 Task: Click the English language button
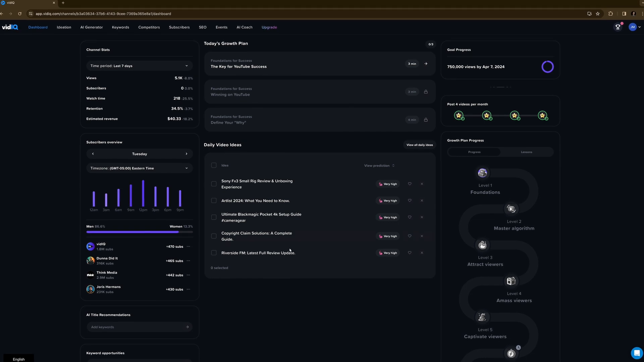(x=19, y=359)
